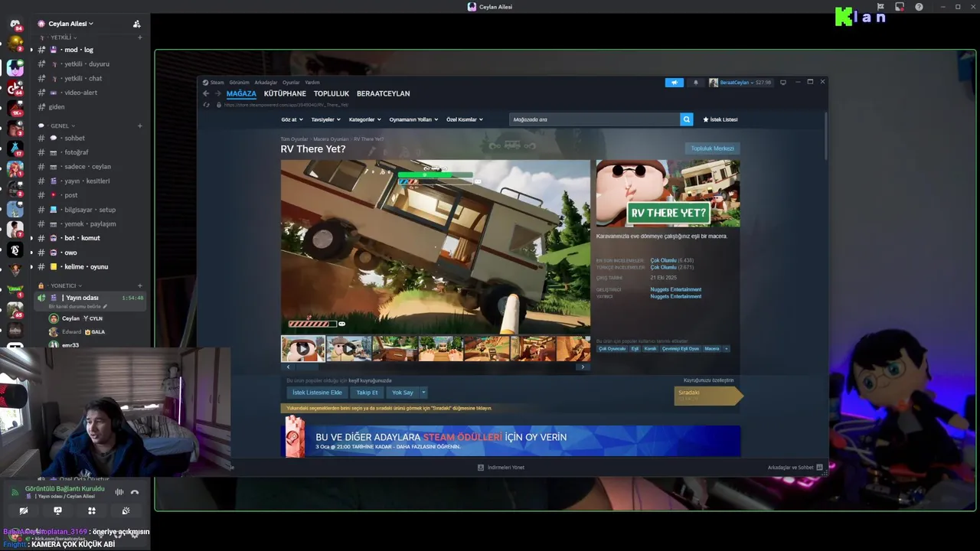Screen dimensions: 980x551
Task: Open the Oyunlar menu in Steam
Action: click(291, 83)
